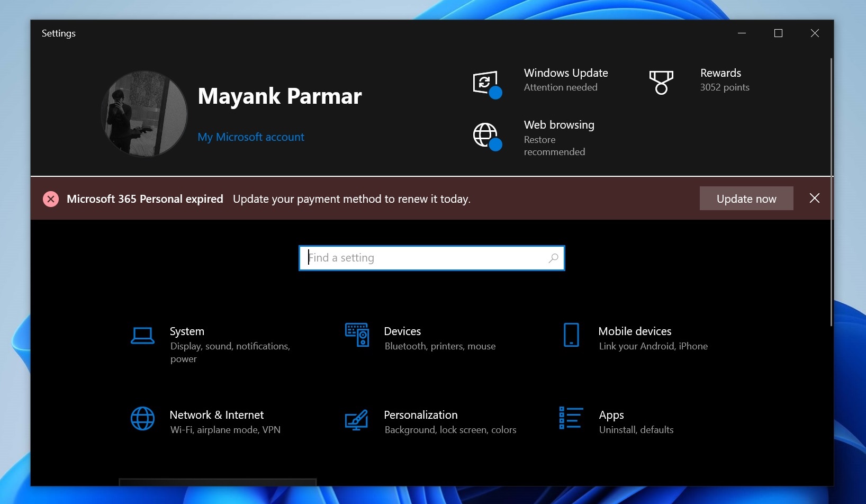
Task: Open Network & Internet globe icon
Action: [142, 419]
